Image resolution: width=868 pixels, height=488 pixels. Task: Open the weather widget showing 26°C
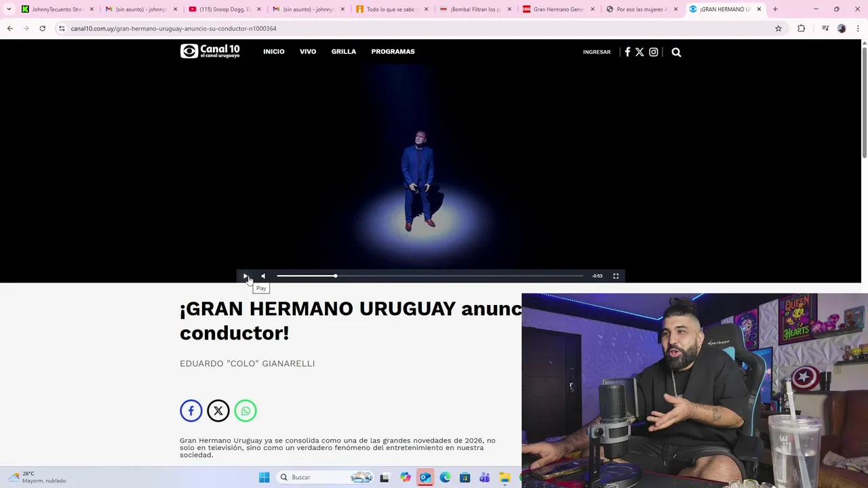37,477
